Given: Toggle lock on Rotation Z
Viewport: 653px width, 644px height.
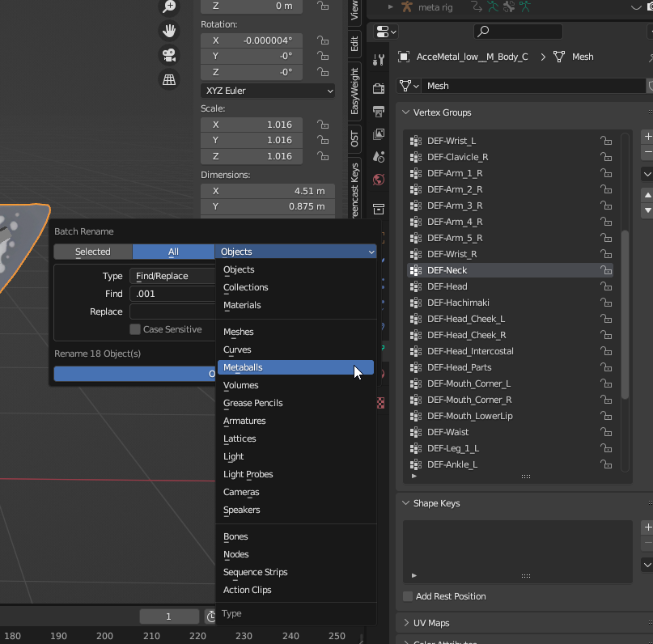Looking at the screenshot, I should click(x=323, y=72).
